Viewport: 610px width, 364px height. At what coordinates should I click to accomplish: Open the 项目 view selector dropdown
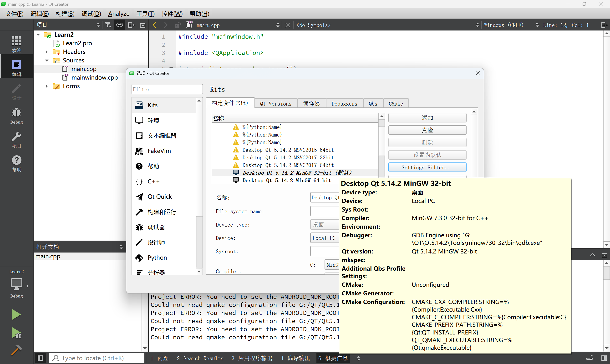pyautogui.click(x=68, y=25)
